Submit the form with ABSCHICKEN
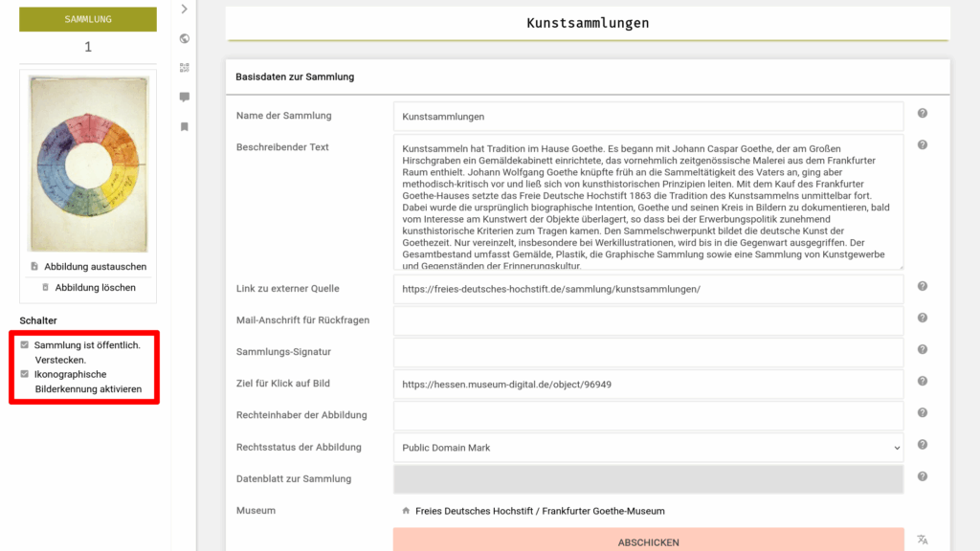 (x=648, y=541)
